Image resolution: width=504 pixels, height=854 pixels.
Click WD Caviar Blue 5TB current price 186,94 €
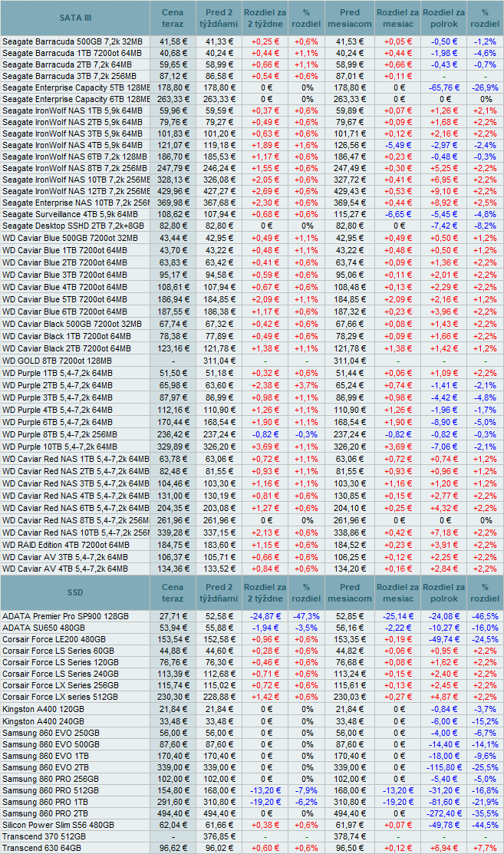(174, 299)
